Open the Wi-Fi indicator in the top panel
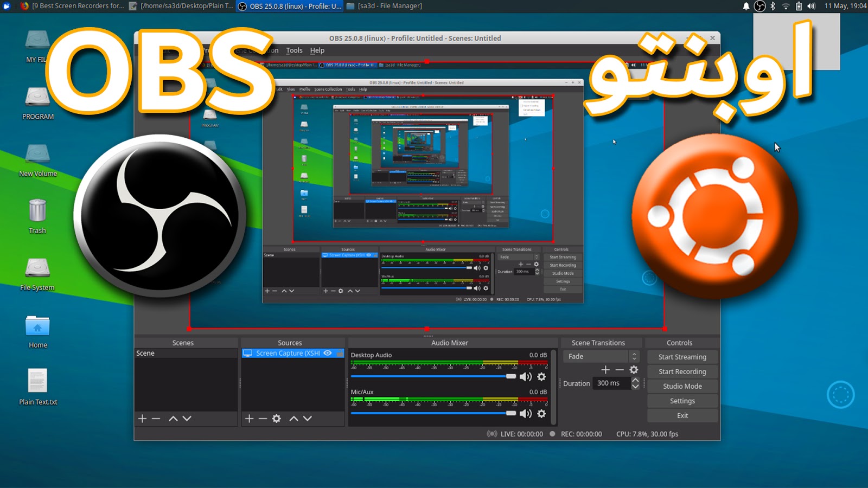 pos(786,6)
